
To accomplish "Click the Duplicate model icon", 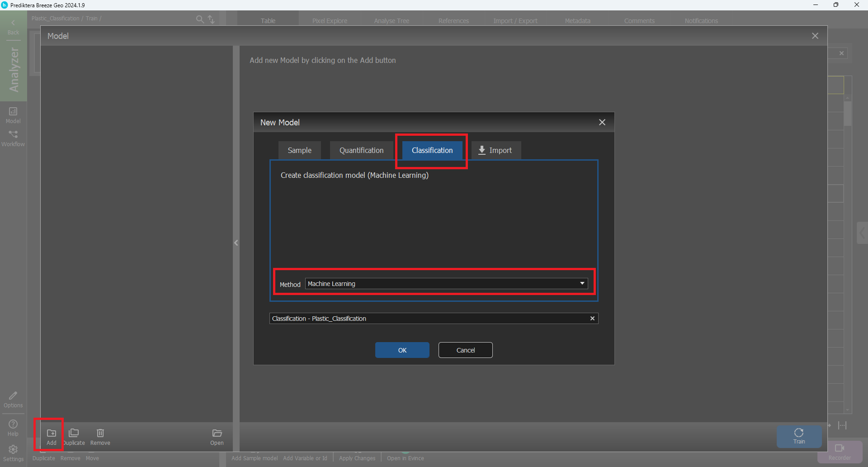I will [74, 433].
